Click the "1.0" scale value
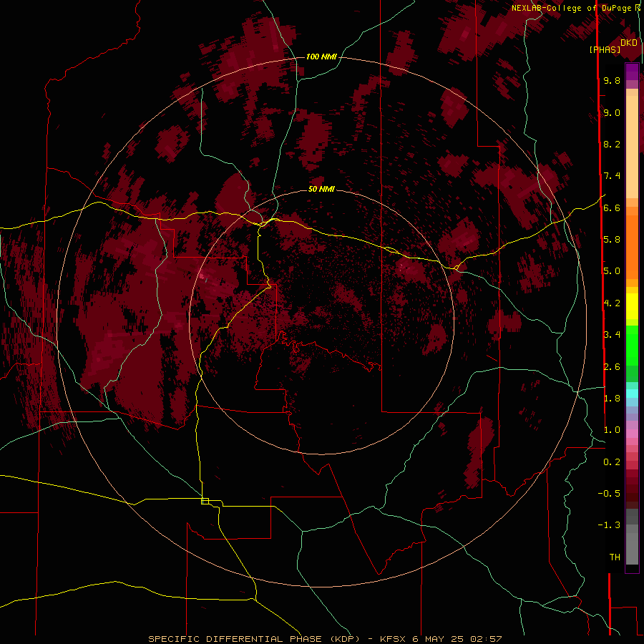 (x=612, y=429)
